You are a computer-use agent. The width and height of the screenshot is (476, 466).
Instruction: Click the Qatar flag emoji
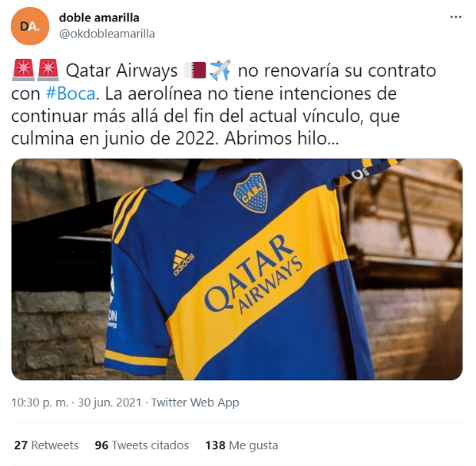click(x=195, y=70)
